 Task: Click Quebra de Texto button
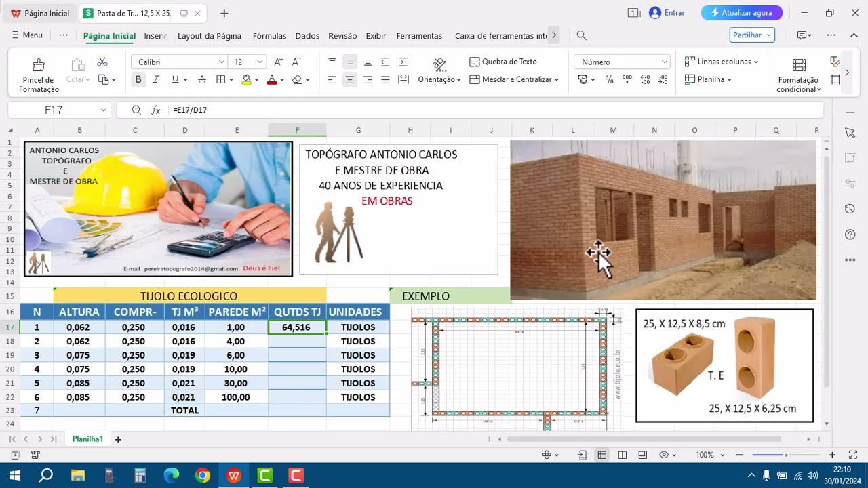[x=502, y=62]
